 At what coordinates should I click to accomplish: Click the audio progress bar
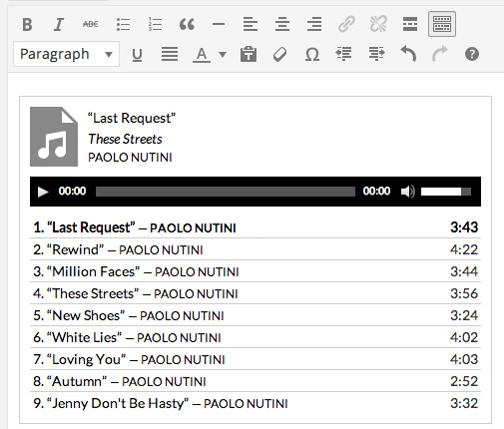[x=226, y=192]
